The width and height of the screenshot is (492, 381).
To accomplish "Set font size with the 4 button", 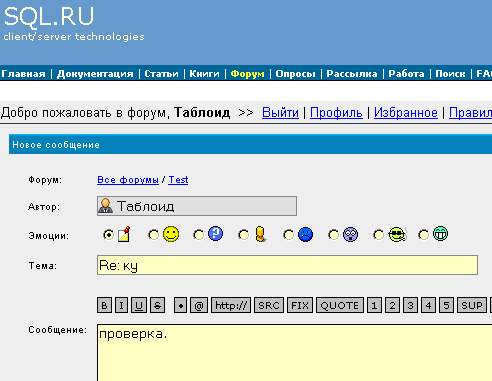I will pyautogui.click(x=428, y=305).
